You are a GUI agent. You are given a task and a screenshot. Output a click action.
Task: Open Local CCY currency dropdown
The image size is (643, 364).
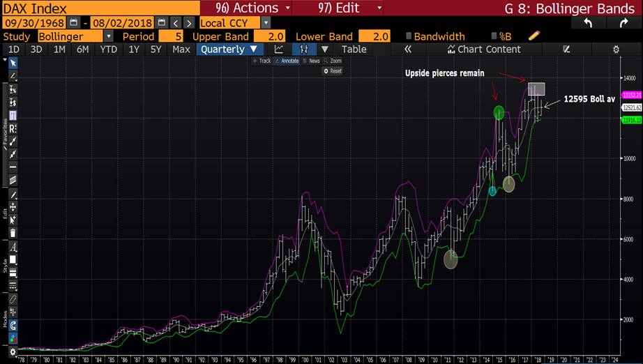266,23
